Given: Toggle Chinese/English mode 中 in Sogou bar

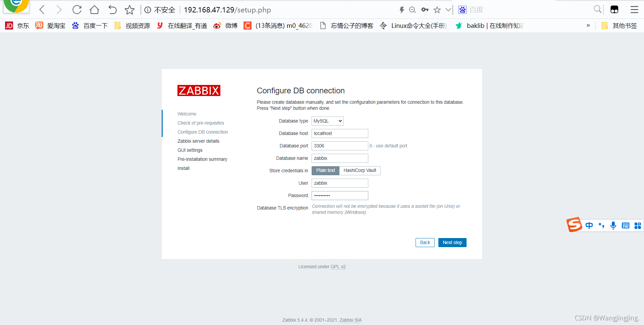Looking at the screenshot, I should tap(589, 225).
